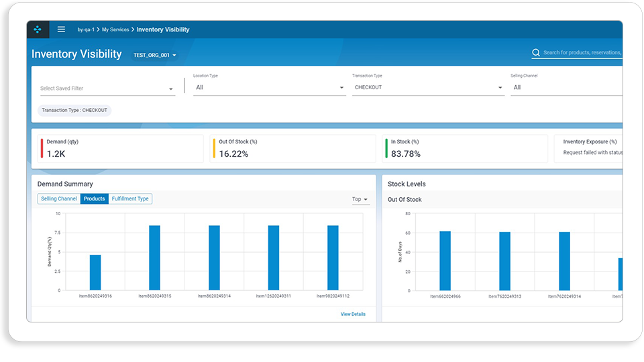The width and height of the screenshot is (644, 362).
Task: Click the Item8620249316 demand bar
Action: click(x=95, y=273)
